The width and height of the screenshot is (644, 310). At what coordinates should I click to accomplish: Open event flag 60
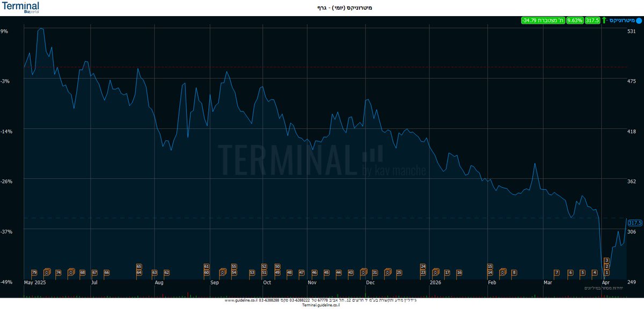(x=207, y=272)
